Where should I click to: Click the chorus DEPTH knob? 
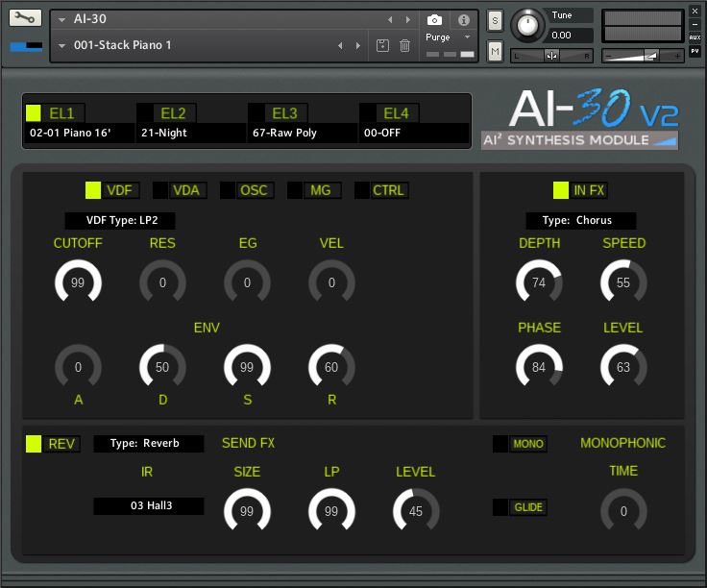click(539, 282)
